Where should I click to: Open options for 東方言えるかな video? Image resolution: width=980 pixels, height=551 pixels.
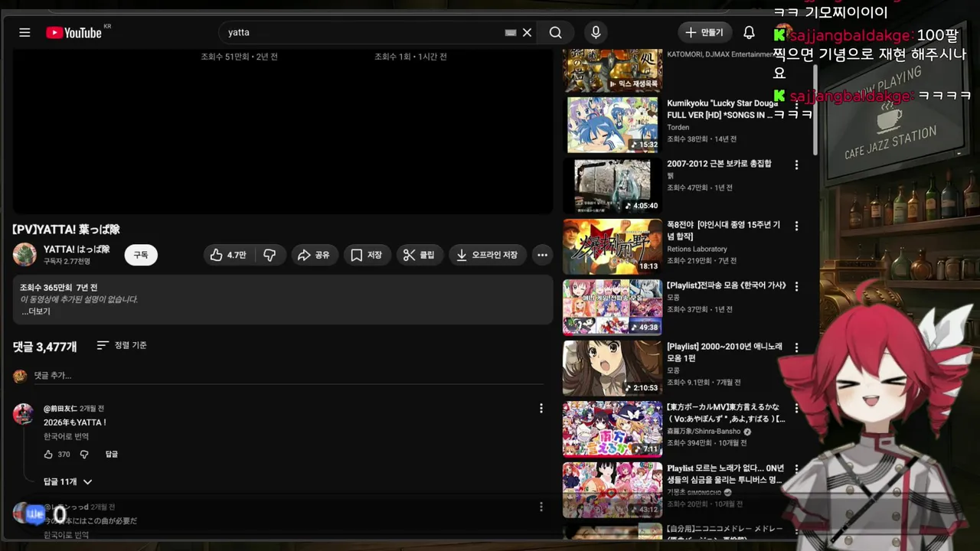click(796, 408)
